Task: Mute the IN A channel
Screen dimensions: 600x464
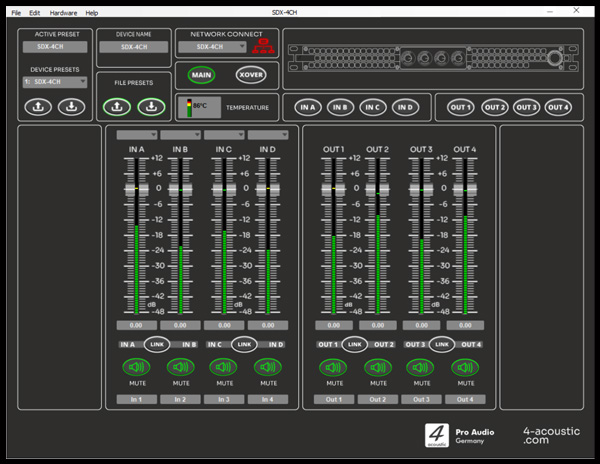Action: (136, 367)
